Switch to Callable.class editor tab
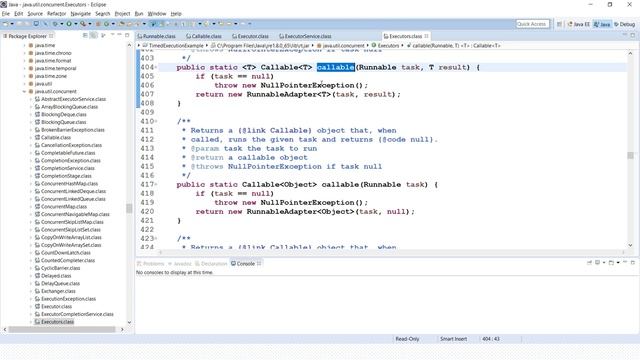 (x=204, y=36)
